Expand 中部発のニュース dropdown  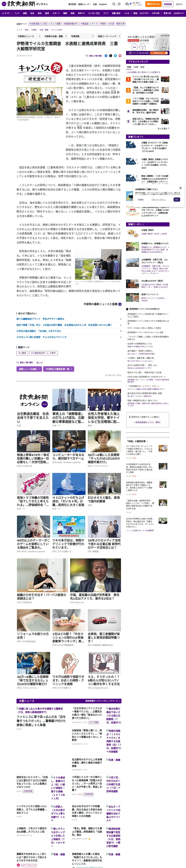29,36
